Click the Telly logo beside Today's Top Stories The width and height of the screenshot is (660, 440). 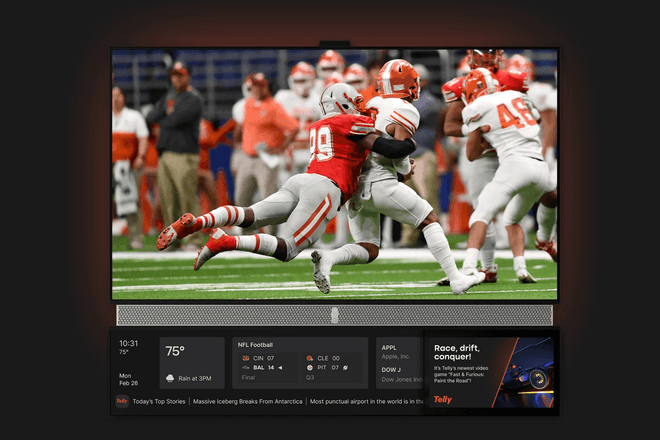(x=122, y=401)
